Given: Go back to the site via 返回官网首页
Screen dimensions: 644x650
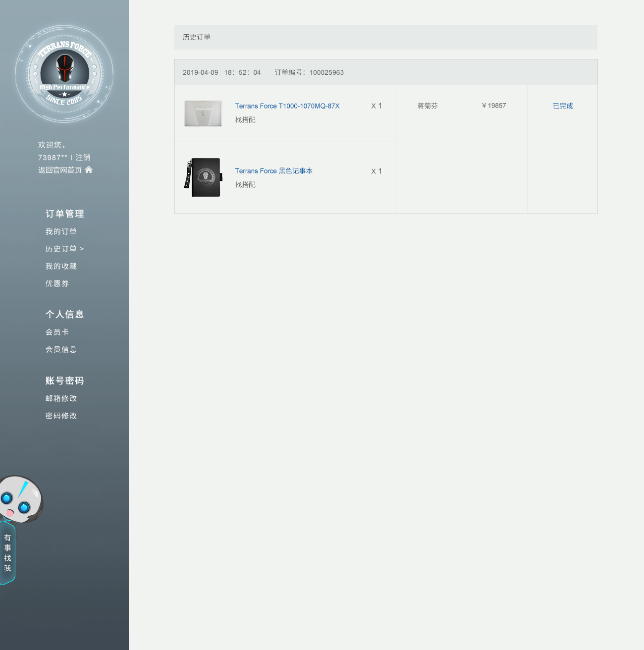Looking at the screenshot, I should click(x=60, y=170).
